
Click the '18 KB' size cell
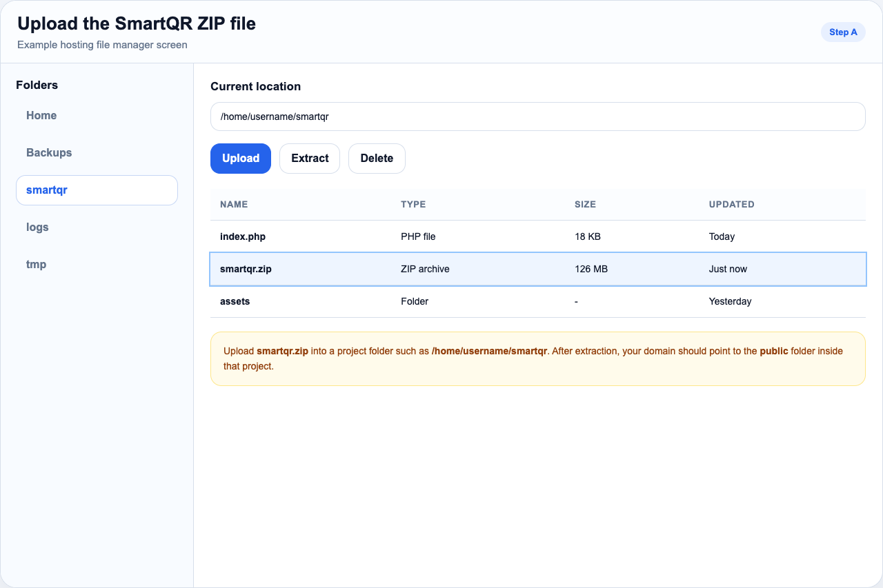click(x=588, y=236)
